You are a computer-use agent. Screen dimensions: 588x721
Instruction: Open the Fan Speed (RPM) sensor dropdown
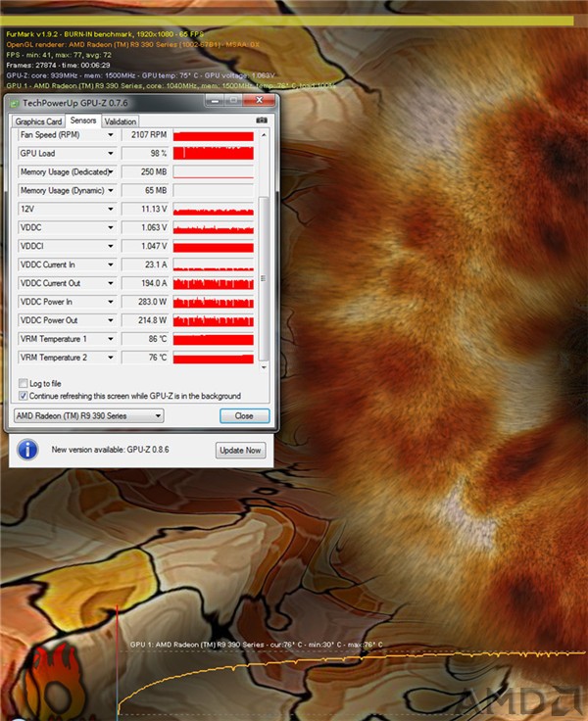tap(111, 135)
